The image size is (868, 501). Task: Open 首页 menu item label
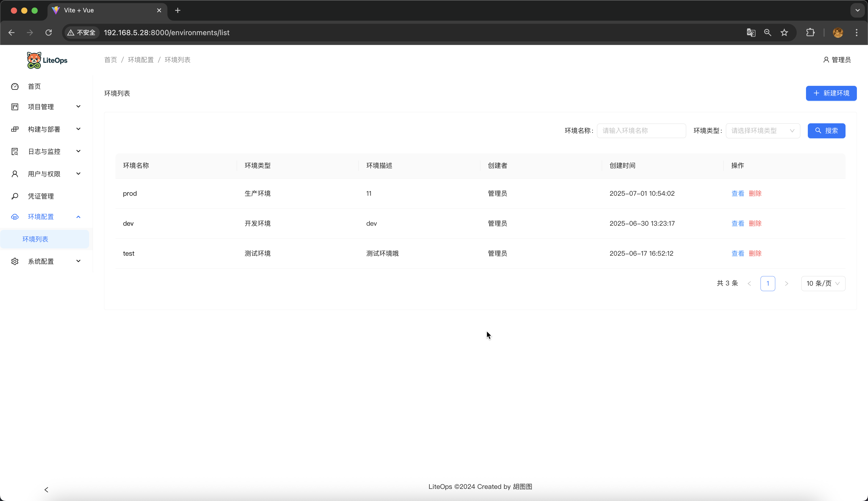[x=34, y=86]
